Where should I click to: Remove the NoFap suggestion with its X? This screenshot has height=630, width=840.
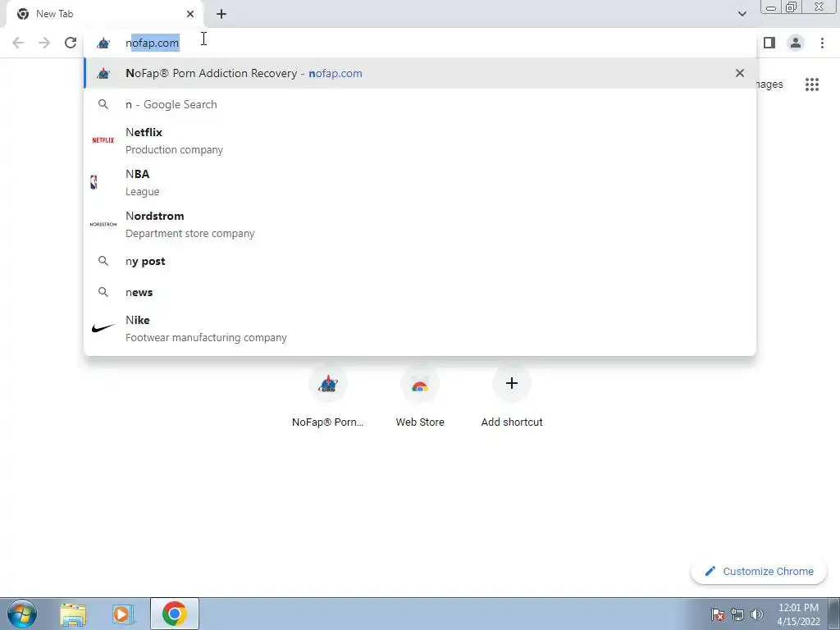pos(740,73)
